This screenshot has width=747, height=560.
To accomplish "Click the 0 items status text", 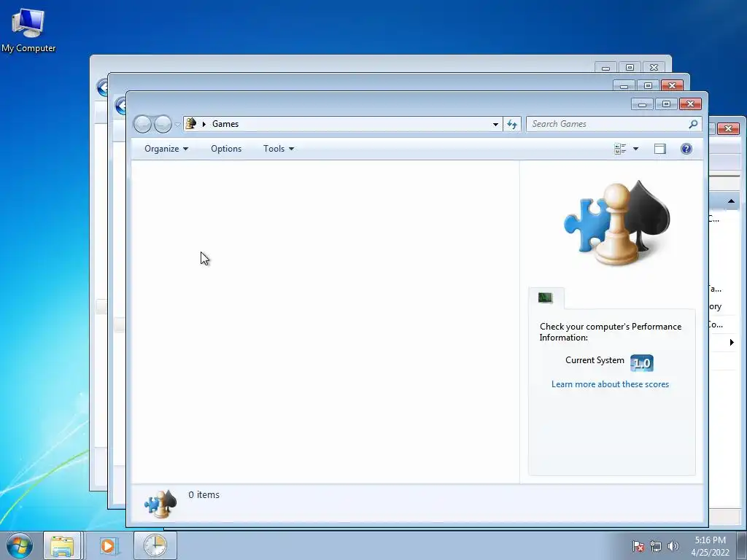I will [x=204, y=495].
